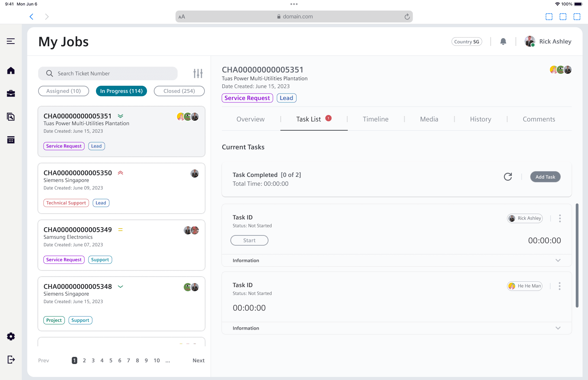
Task: Click assignee avatars on ticket 5349 card
Action: (191, 230)
